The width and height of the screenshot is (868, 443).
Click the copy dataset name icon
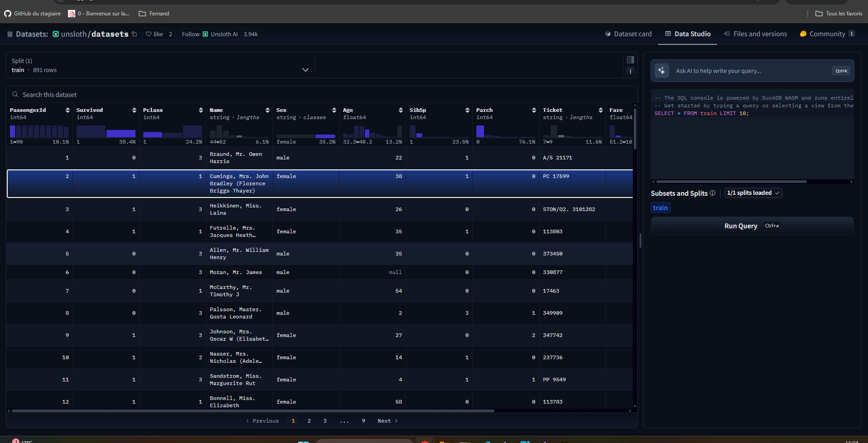click(x=134, y=34)
